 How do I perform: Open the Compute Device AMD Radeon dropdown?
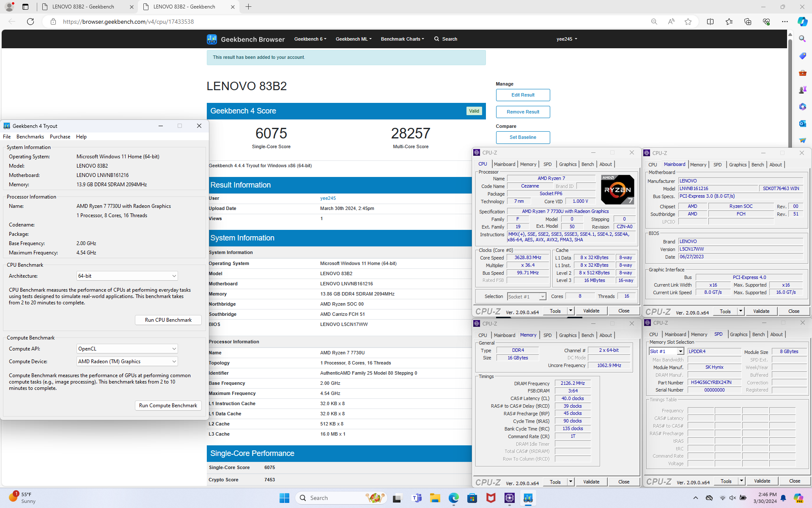(127, 362)
